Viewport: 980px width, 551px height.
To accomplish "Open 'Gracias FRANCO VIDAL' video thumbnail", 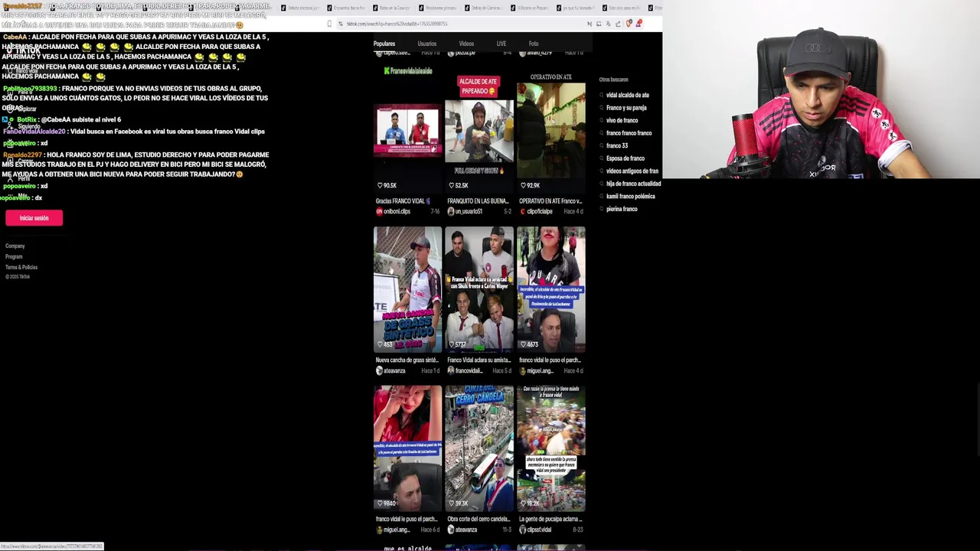I will 407,130.
